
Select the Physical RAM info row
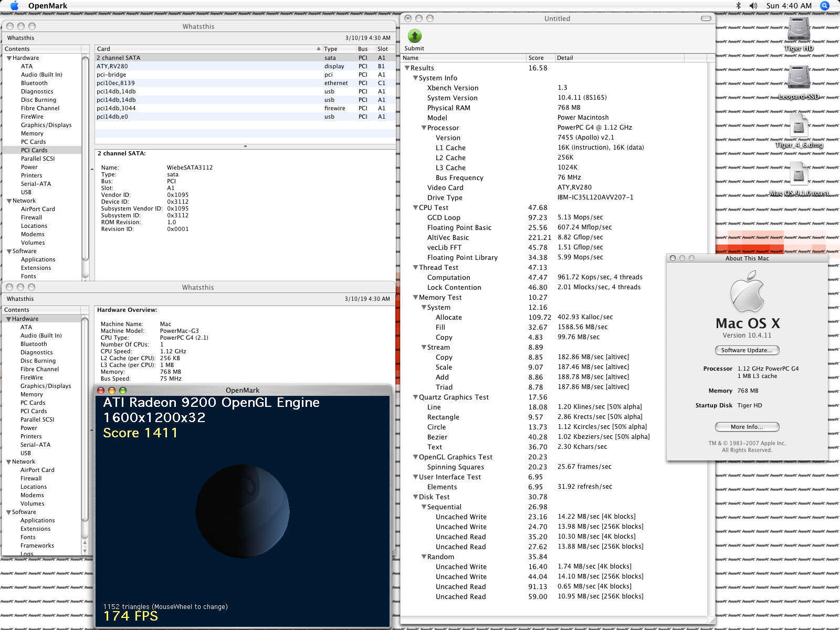click(553, 108)
